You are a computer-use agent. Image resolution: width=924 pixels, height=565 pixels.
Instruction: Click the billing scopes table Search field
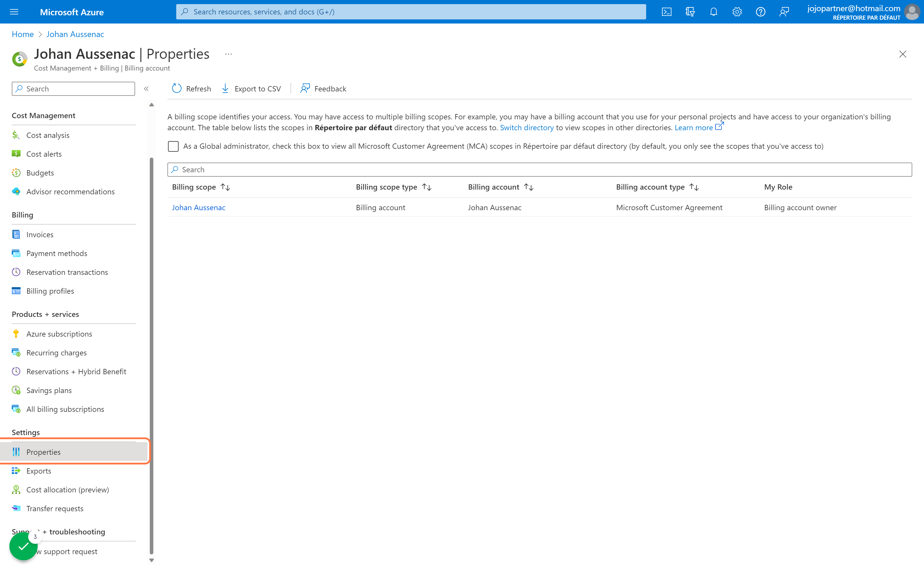pos(539,170)
